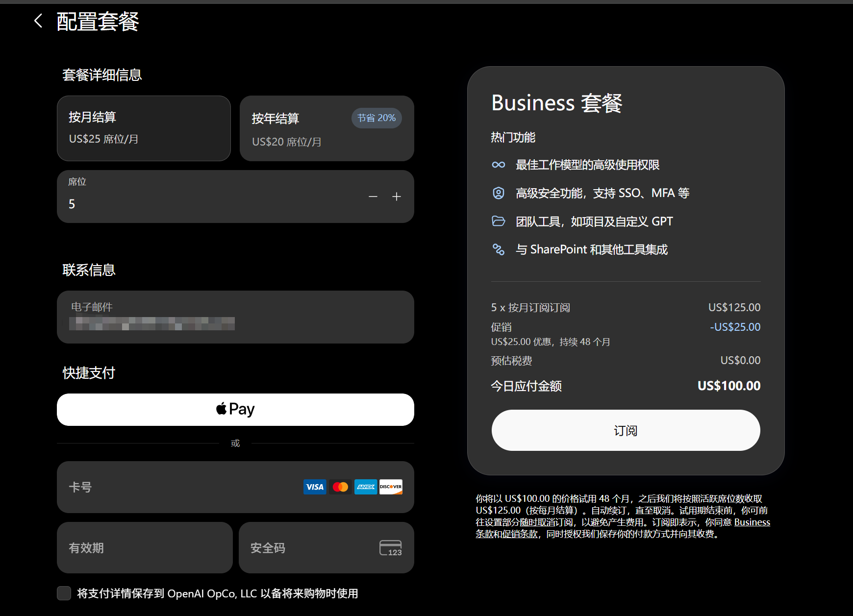Click the 配置套餐 page title
The width and height of the screenshot is (853, 616).
pos(98,22)
